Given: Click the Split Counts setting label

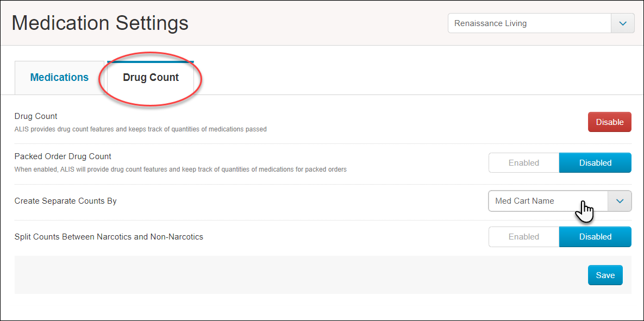Looking at the screenshot, I should click(109, 236).
